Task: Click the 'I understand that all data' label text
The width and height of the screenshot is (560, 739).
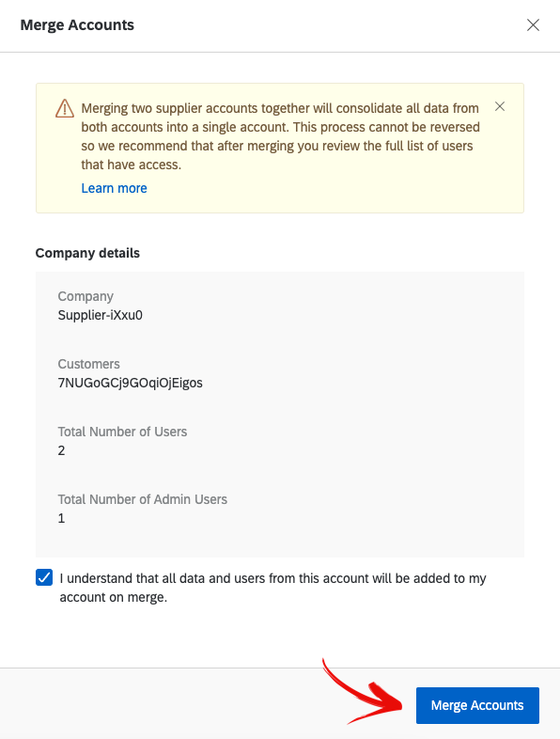Action: pos(273,588)
